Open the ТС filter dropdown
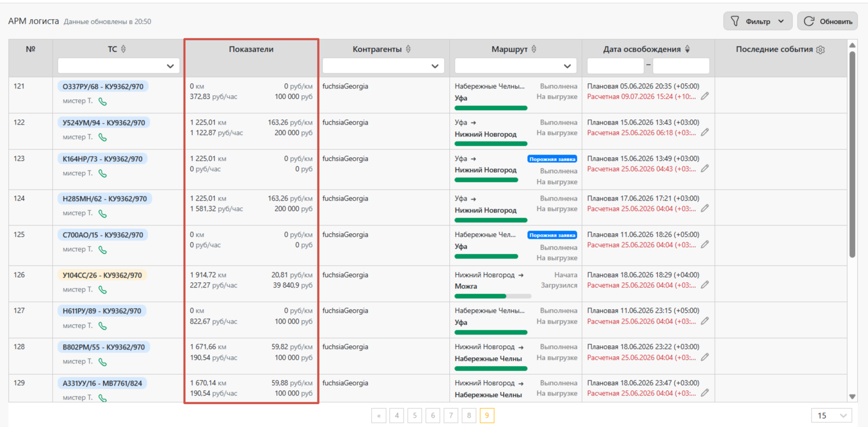The width and height of the screenshot is (868, 427). click(x=118, y=66)
